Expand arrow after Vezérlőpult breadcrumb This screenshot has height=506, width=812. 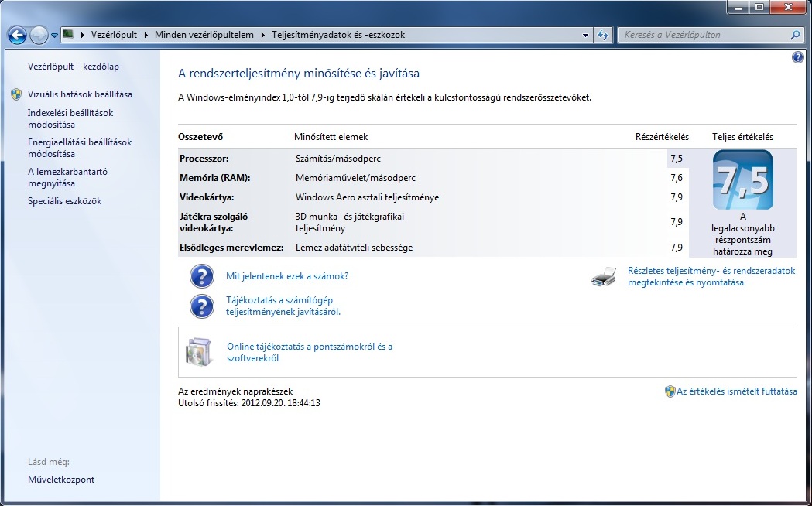tap(146, 35)
